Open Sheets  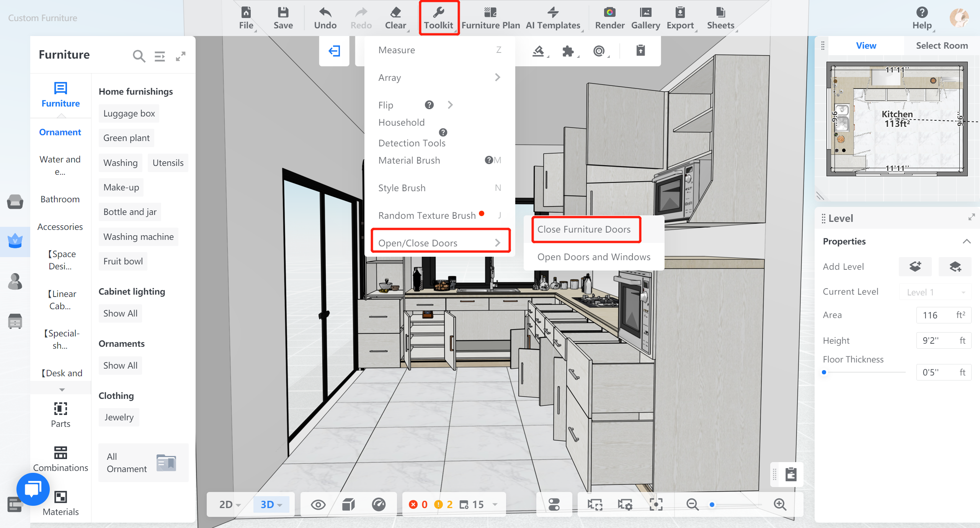coord(720,18)
